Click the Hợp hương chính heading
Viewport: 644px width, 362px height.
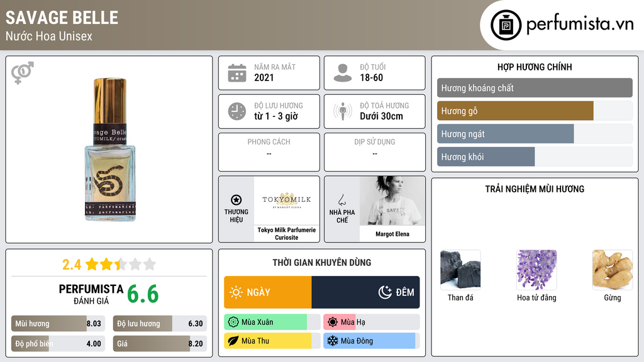click(x=535, y=67)
